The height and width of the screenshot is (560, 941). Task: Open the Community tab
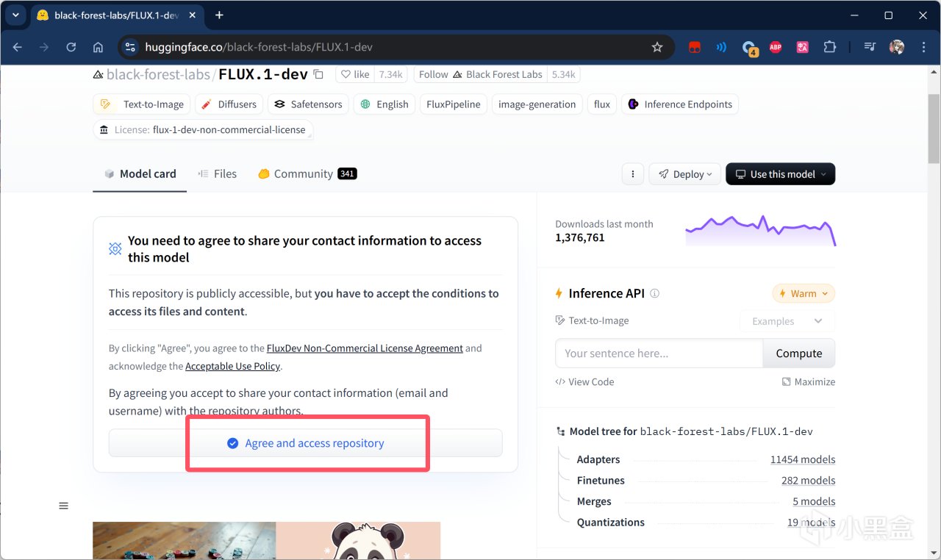307,174
